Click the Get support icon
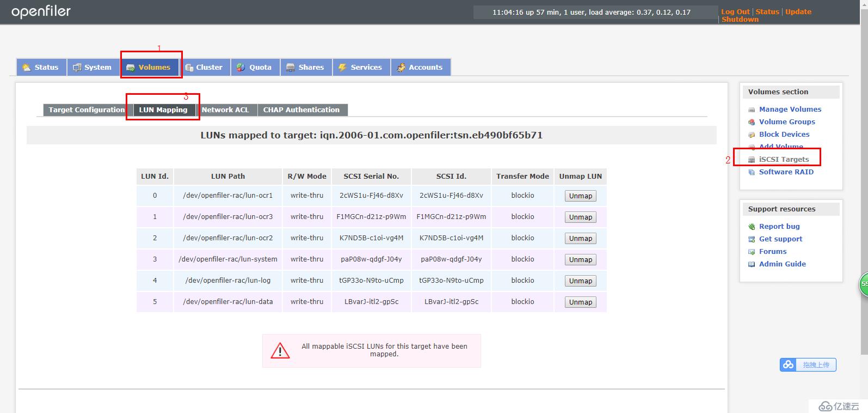The height and width of the screenshot is (413, 868). [x=752, y=239]
